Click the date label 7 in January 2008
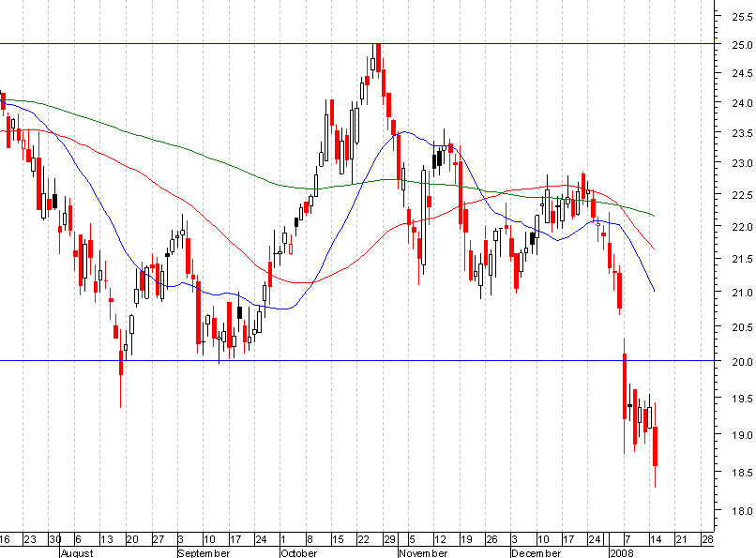 627,539
